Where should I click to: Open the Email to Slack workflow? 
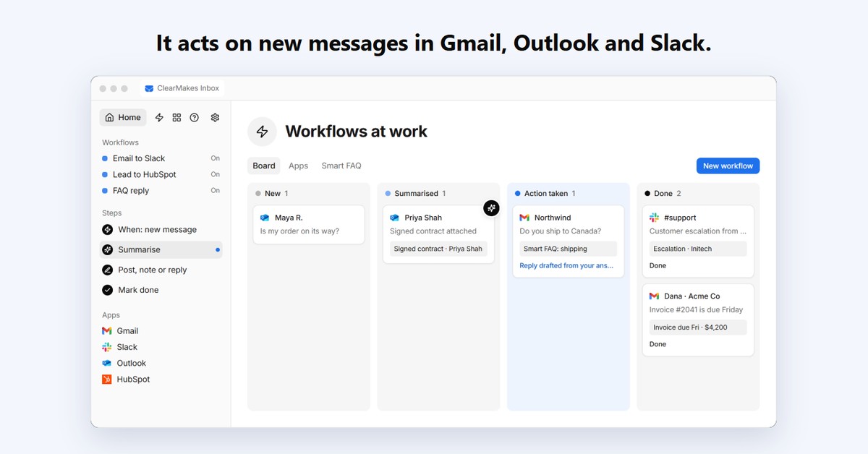pos(139,158)
